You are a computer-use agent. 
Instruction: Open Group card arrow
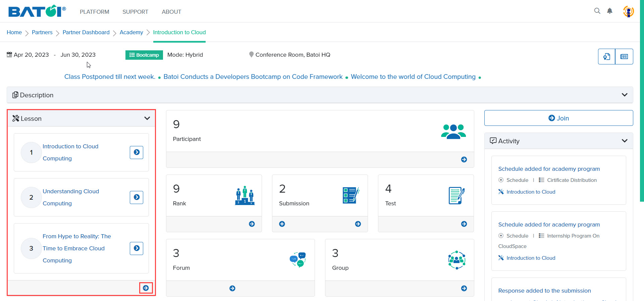[464, 288]
